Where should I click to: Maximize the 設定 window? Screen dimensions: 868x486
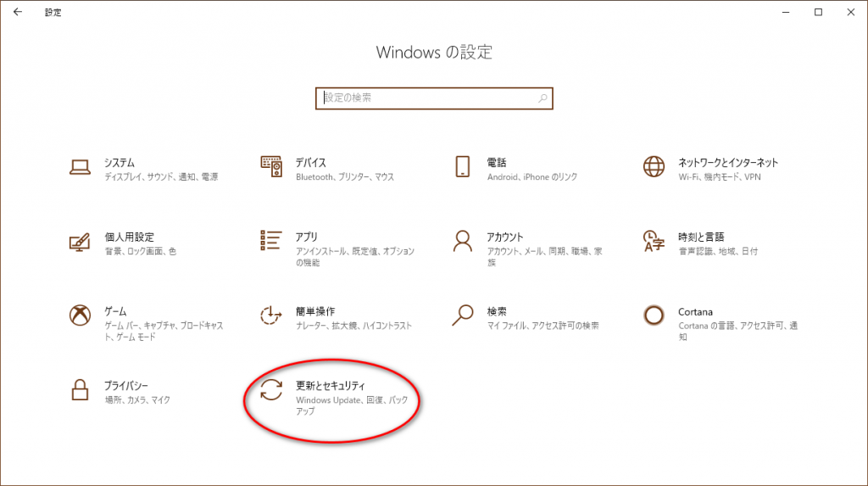(x=818, y=12)
